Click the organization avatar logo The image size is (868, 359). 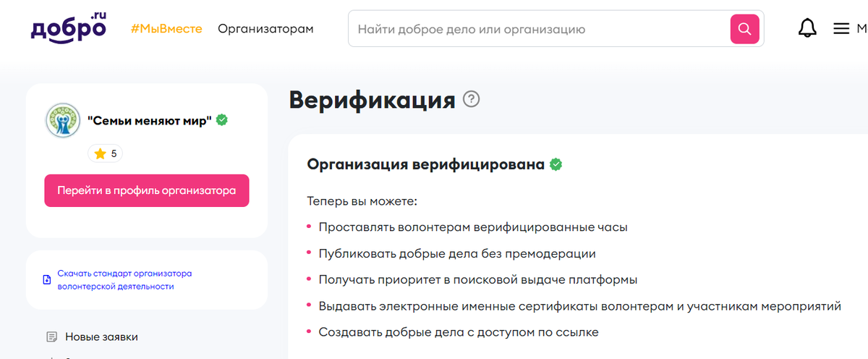(63, 120)
